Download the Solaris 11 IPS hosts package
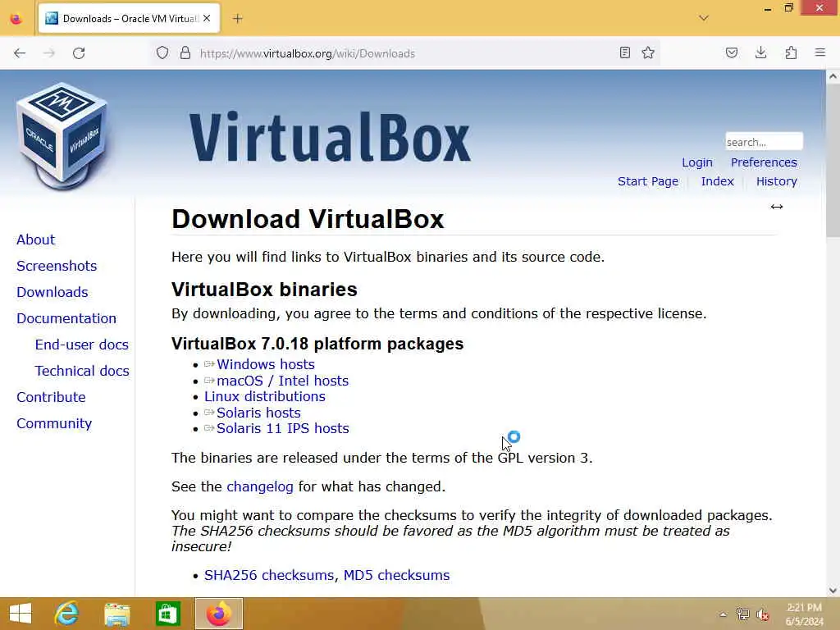 tap(282, 428)
